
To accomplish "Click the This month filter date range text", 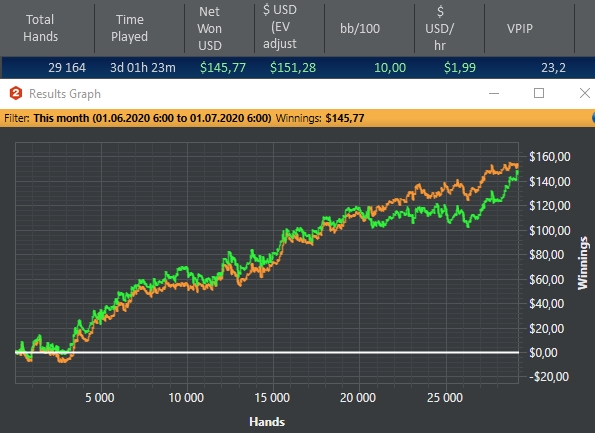I will point(152,118).
